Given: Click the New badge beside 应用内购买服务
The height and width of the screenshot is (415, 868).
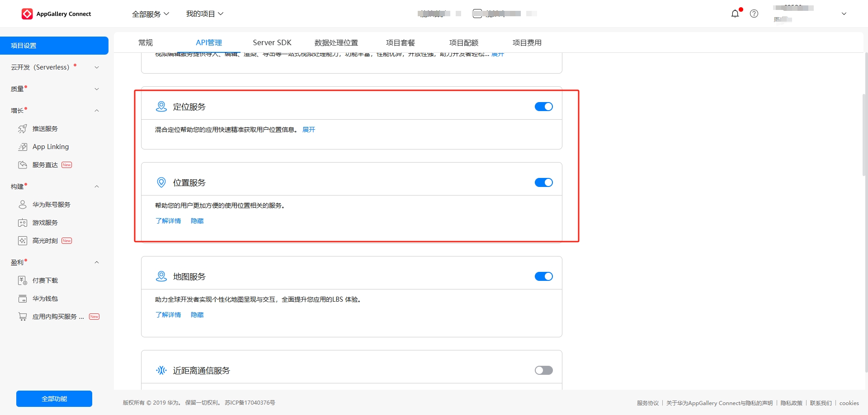Looking at the screenshot, I should coord(94,317).
